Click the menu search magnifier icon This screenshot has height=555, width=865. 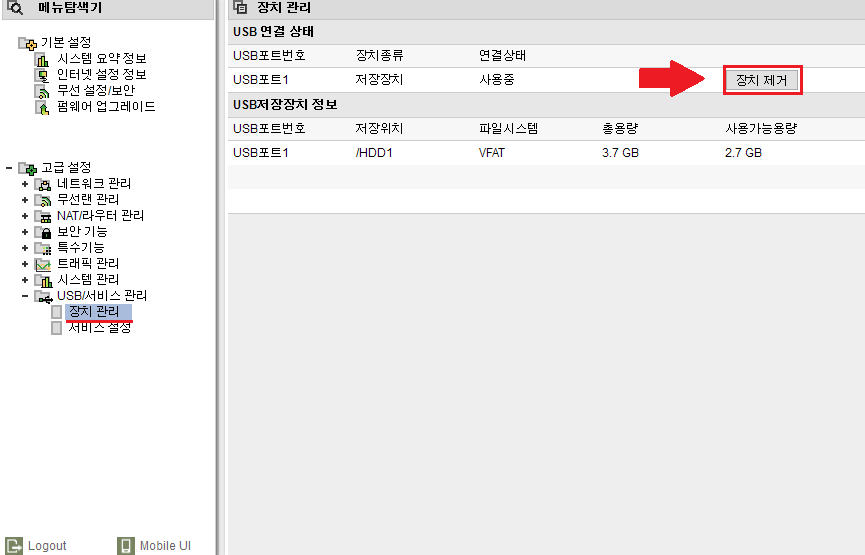coord(15,7)
